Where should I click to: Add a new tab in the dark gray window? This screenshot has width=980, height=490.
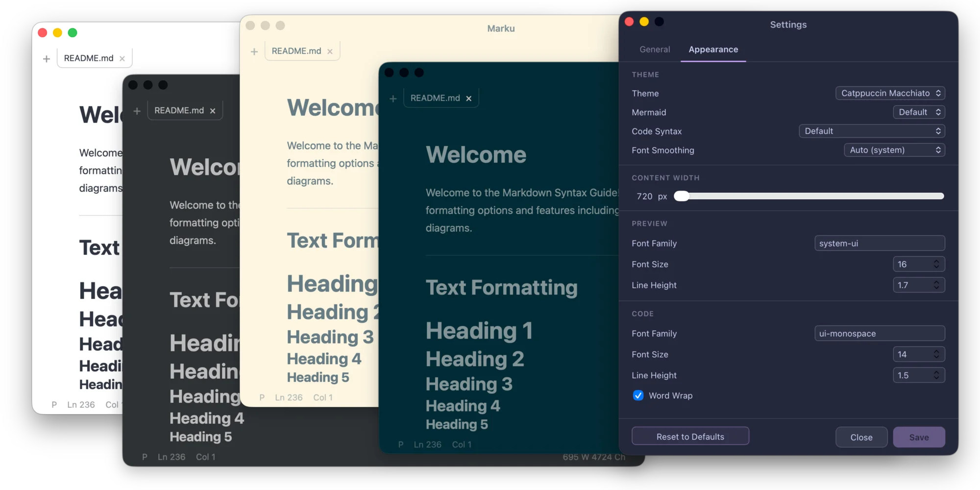(x=137, y=111)
